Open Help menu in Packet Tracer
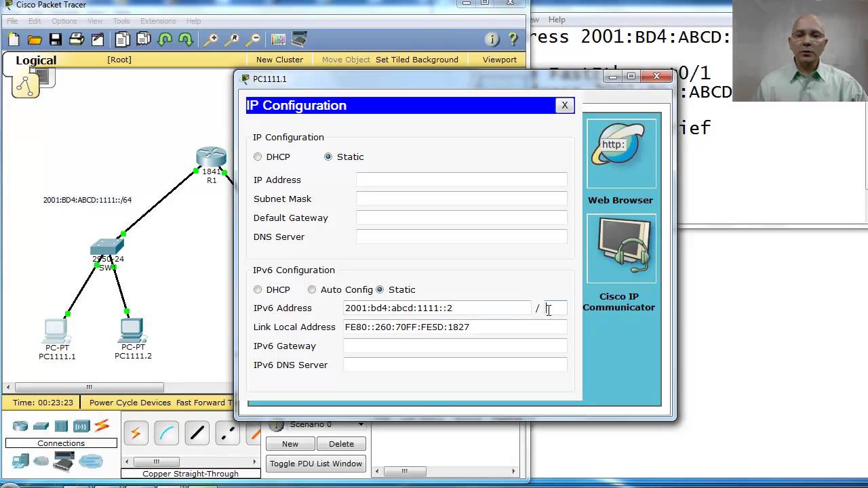Screen dimensions: 868x488 pos(193,21)
